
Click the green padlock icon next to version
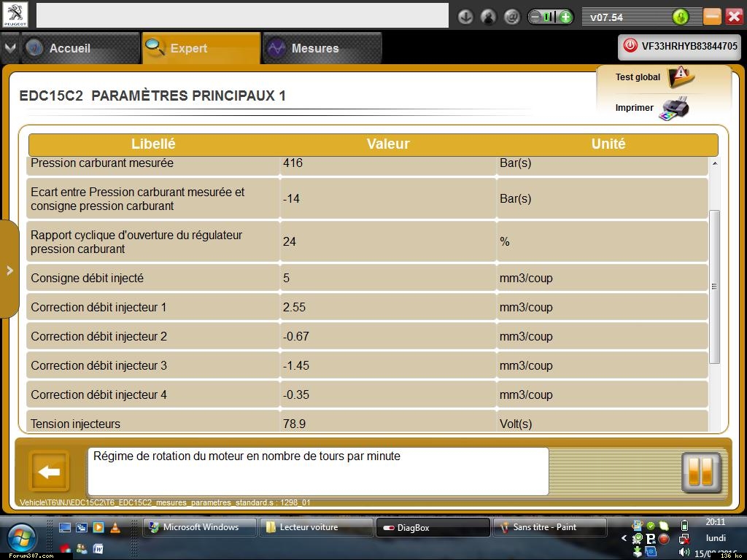tap(680, 16)
